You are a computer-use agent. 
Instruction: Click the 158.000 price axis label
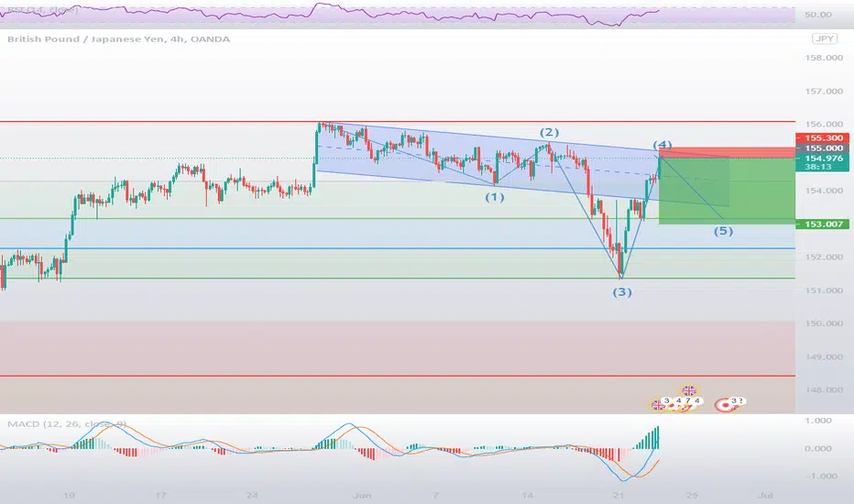[x=824, y=58]
